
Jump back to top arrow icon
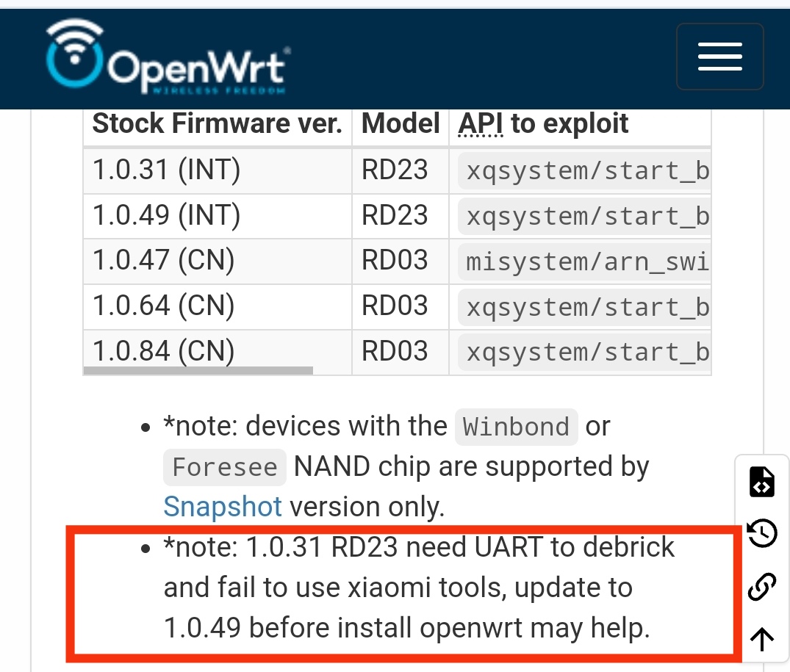point(762,639)
